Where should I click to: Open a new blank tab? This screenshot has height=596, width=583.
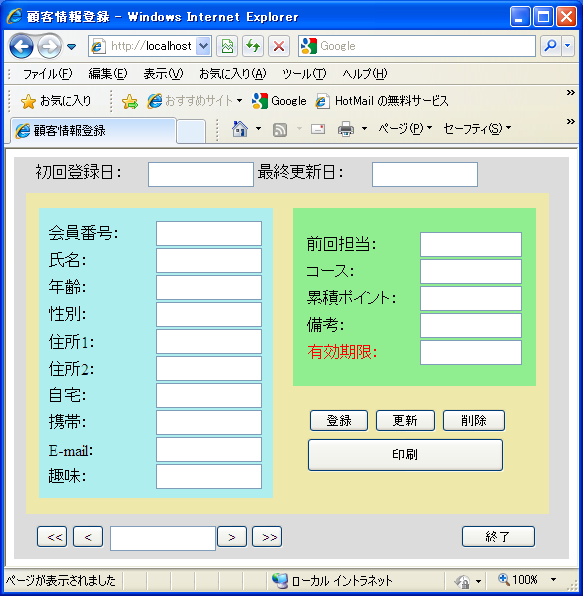(x=191, y=131)
